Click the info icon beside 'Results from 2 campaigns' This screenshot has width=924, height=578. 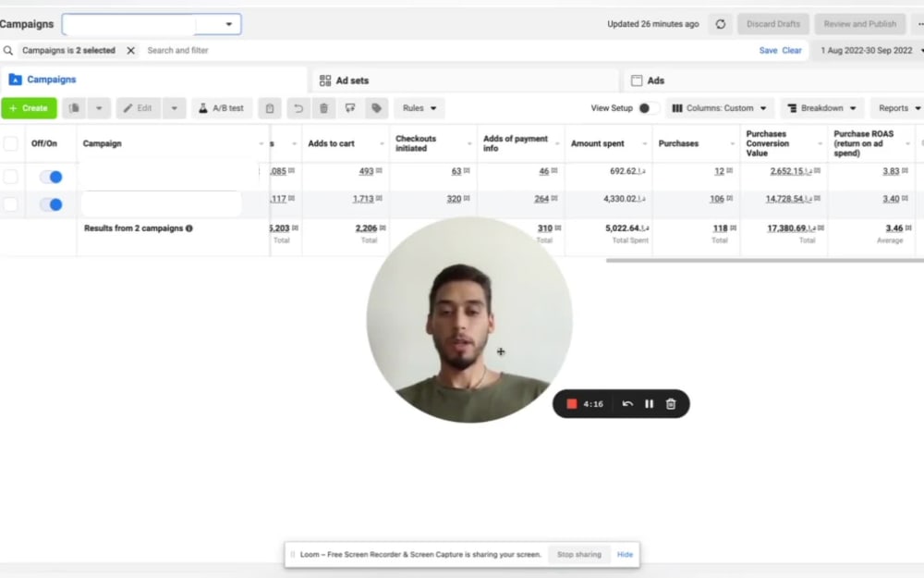(189, 228)
